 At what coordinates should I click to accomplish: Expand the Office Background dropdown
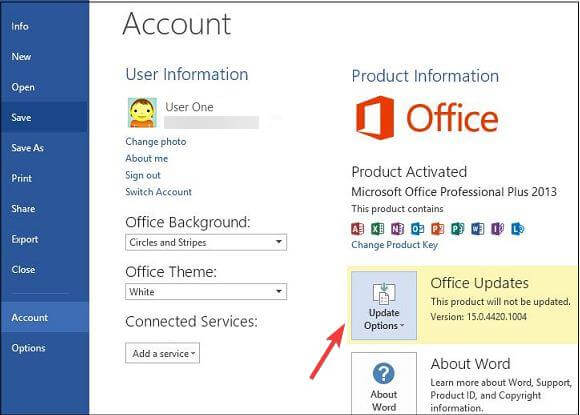206,242
